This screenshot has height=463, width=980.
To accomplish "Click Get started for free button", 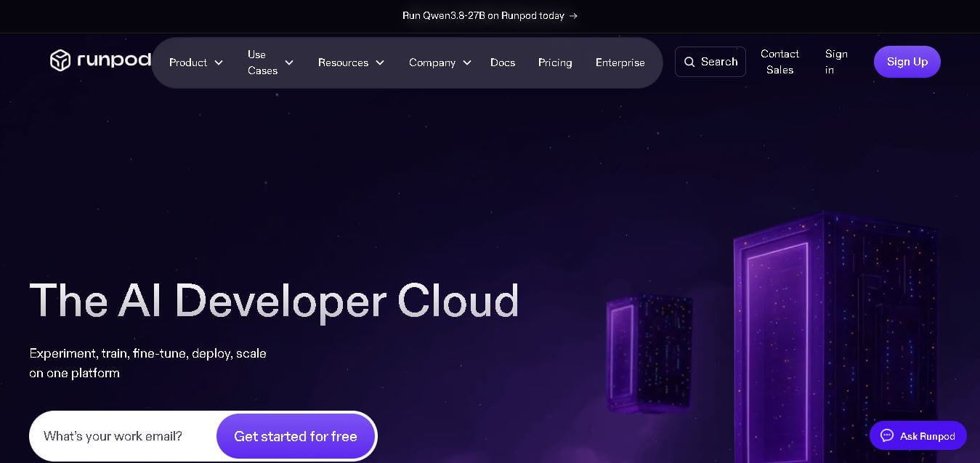I will pos(296,436).
